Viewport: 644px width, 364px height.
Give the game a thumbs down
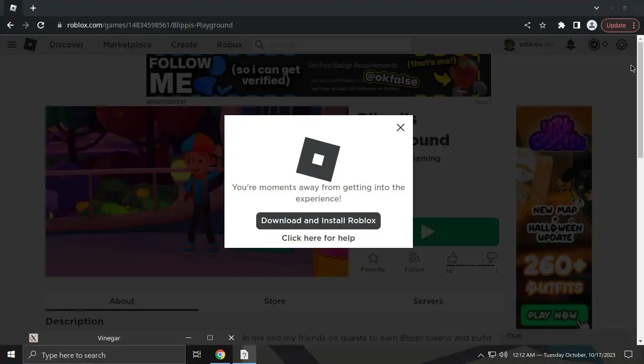click(492, 257)
